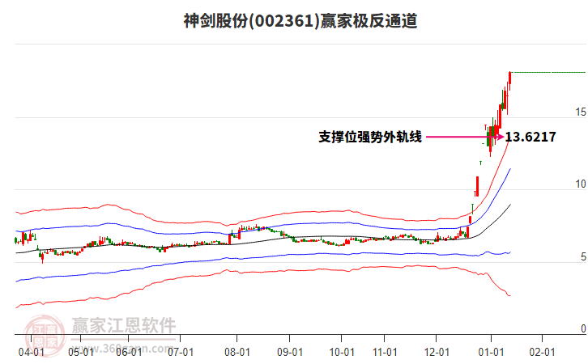Click the 10-01 date axis label
The image size is (588, 364).
(342, 352)
